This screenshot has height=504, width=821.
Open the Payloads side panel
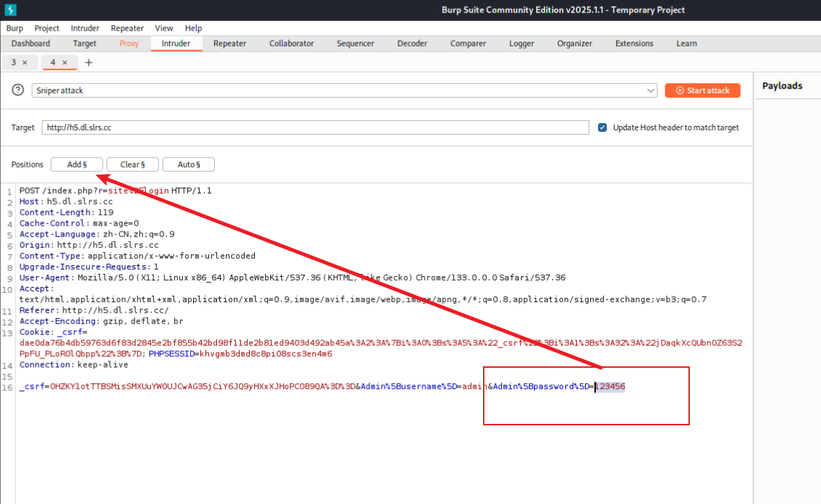tap(782, 86)
